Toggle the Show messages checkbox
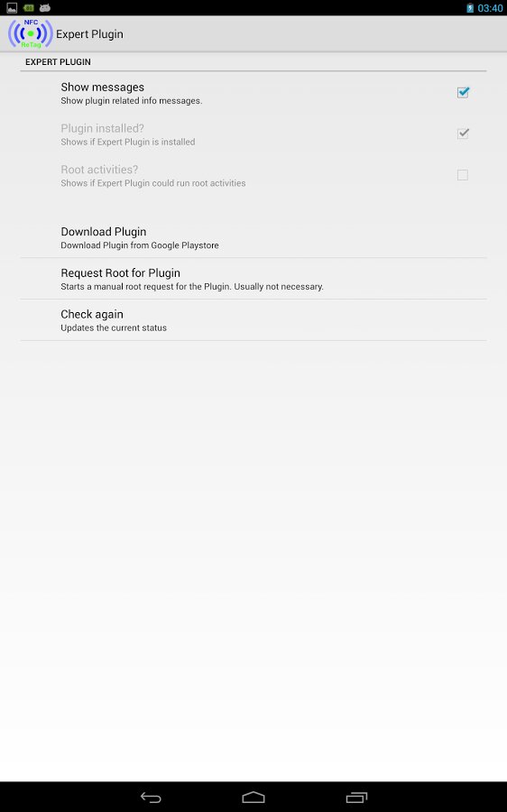This screenshot has width=507, height=812. point(463,92)
